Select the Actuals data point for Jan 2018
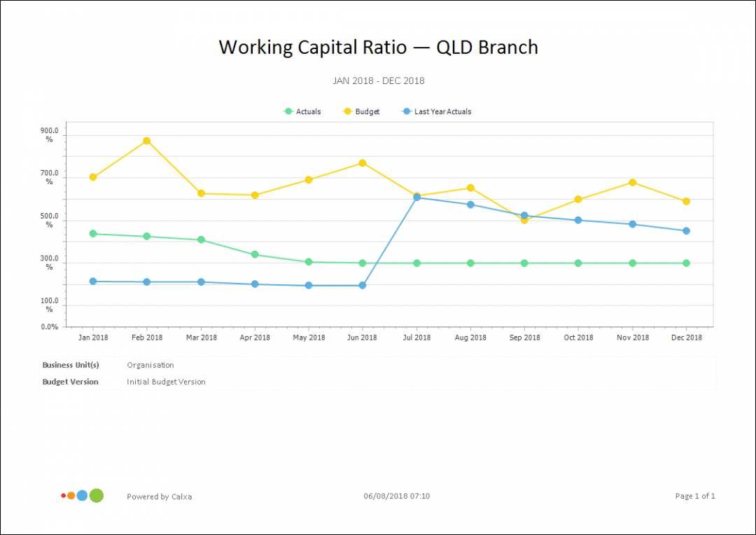The height and width of the screenshot is (535, 756). [93, 233]
